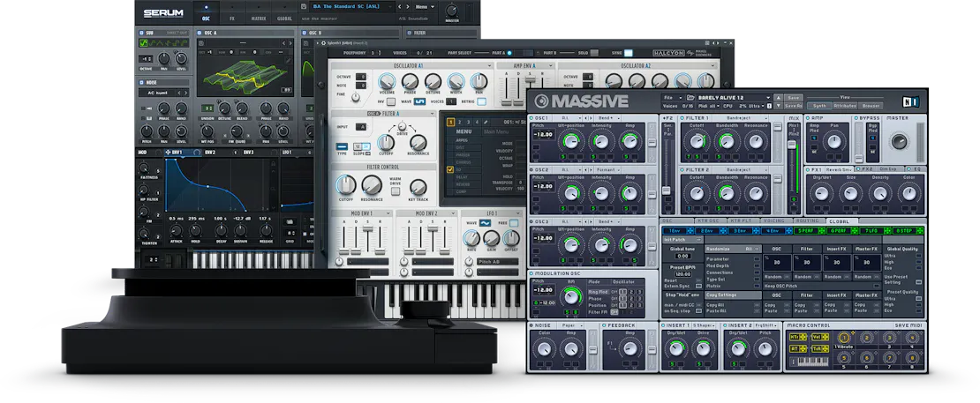Toggle the Filter 2 enable button

pos(682,168)
